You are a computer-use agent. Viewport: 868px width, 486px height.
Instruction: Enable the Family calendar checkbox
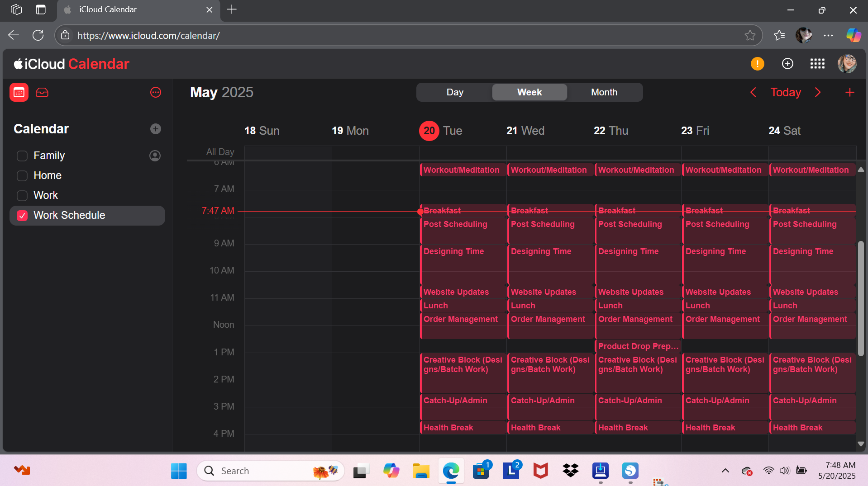click(22, 156)
